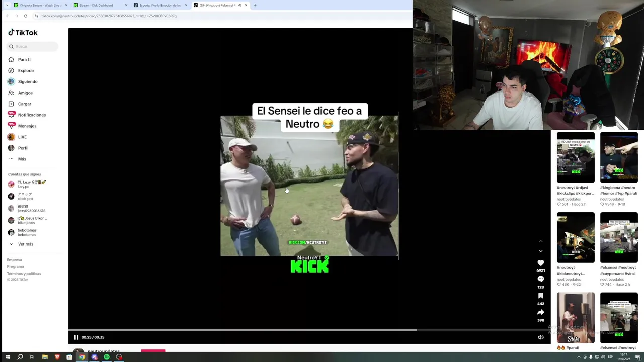
Task: Open #kingleona #neutro video thumbnail
Action: pyautogui.click(x=619, y=157)
